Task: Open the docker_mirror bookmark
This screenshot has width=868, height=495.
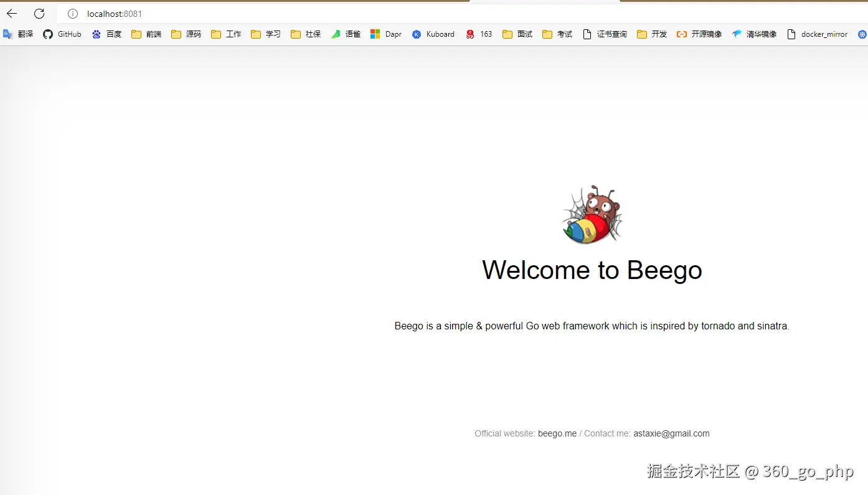Action: pyautogui.click(x=818, y=34)
